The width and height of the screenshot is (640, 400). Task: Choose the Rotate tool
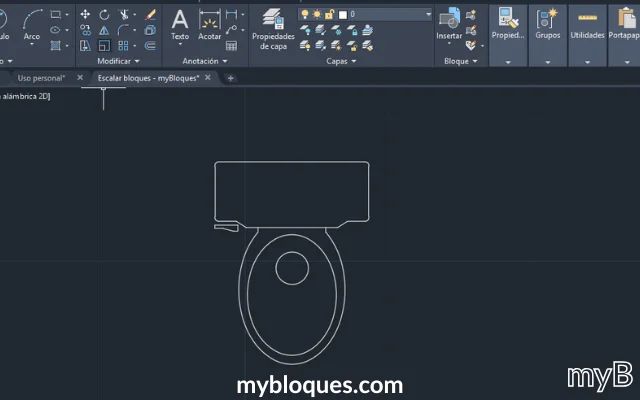click(x=104, y=15)
